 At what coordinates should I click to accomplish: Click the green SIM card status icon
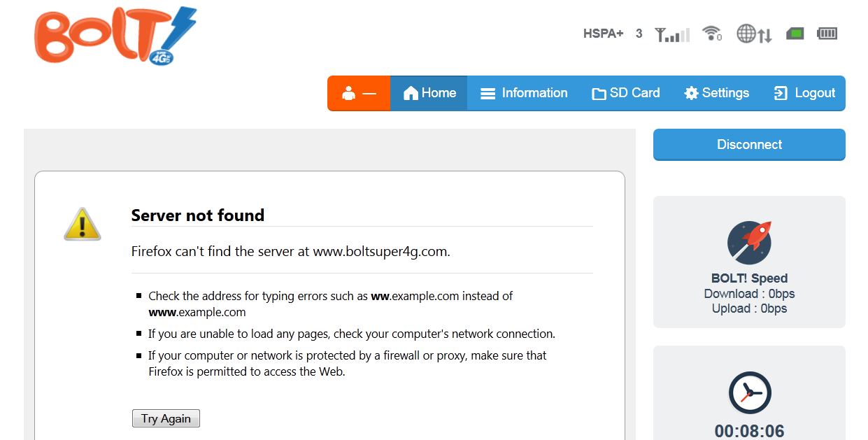[795, 33]
